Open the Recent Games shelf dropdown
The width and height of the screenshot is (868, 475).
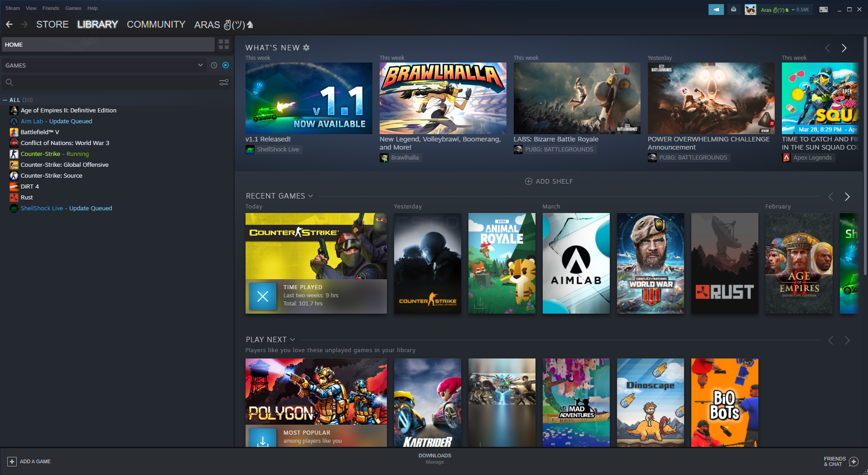pos(310,196)
